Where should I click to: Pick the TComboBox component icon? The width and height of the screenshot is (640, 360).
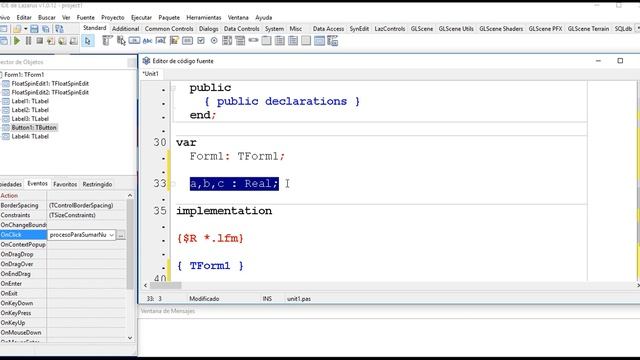(x=240, y=41)
